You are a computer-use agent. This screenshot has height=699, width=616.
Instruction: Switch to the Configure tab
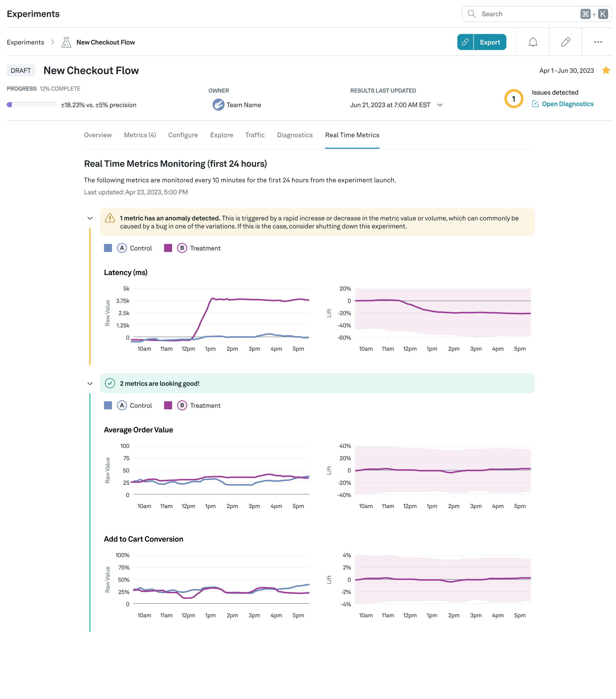tap(183, 135)
